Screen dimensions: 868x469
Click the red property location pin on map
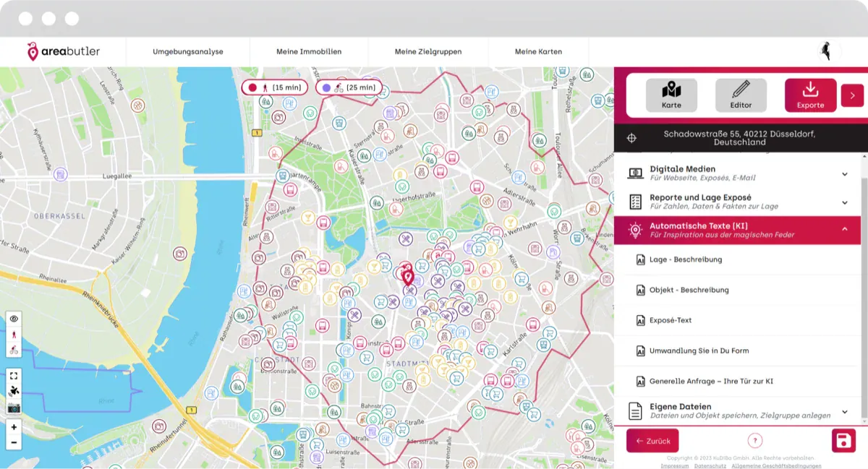[407, 275]
